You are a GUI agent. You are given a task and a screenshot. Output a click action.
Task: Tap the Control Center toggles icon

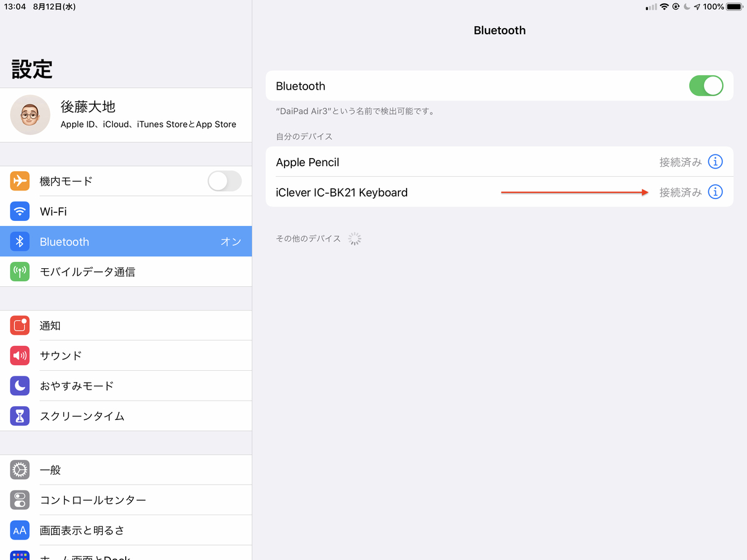pyautogui.click(x=20, y=500)
